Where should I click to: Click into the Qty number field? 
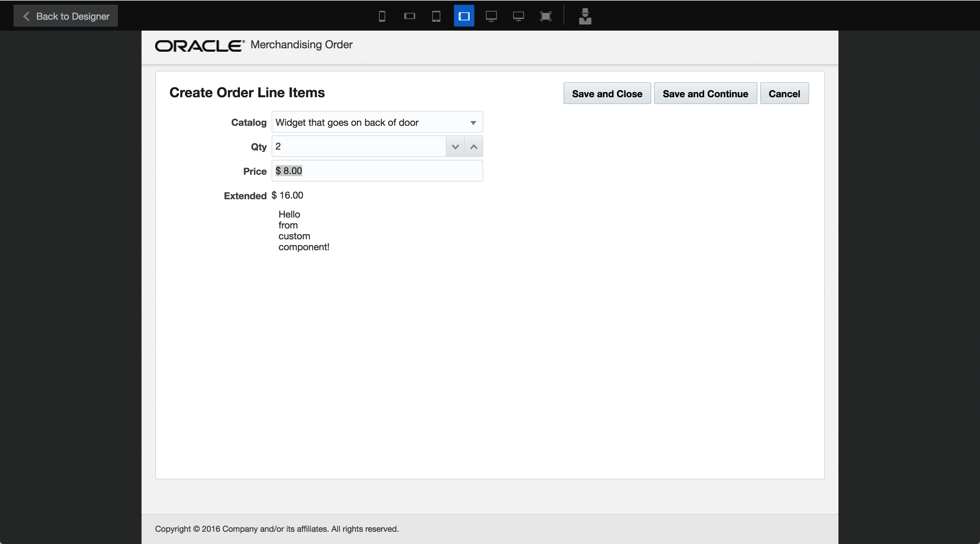pyautogui.click(x=359, y=146)
